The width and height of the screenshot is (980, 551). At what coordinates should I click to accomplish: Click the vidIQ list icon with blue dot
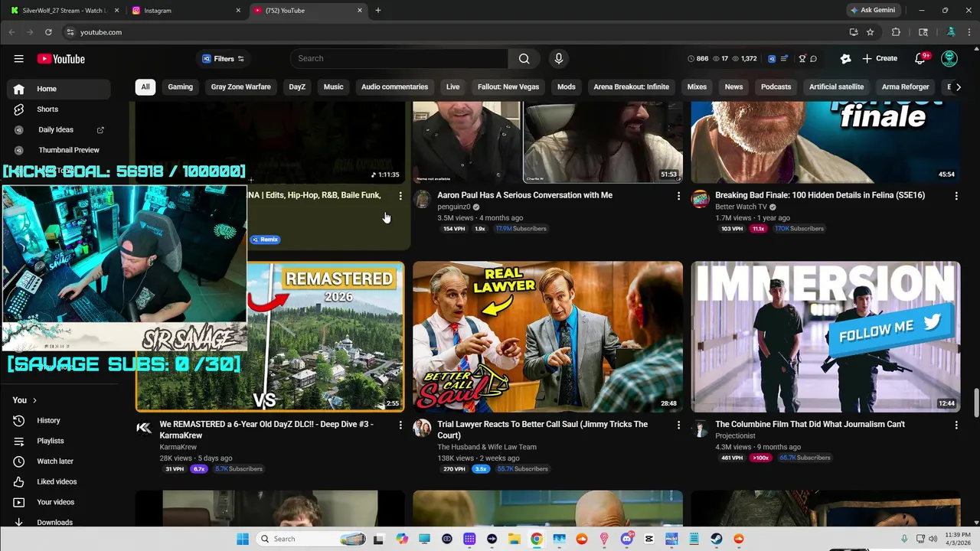point(785,59)
